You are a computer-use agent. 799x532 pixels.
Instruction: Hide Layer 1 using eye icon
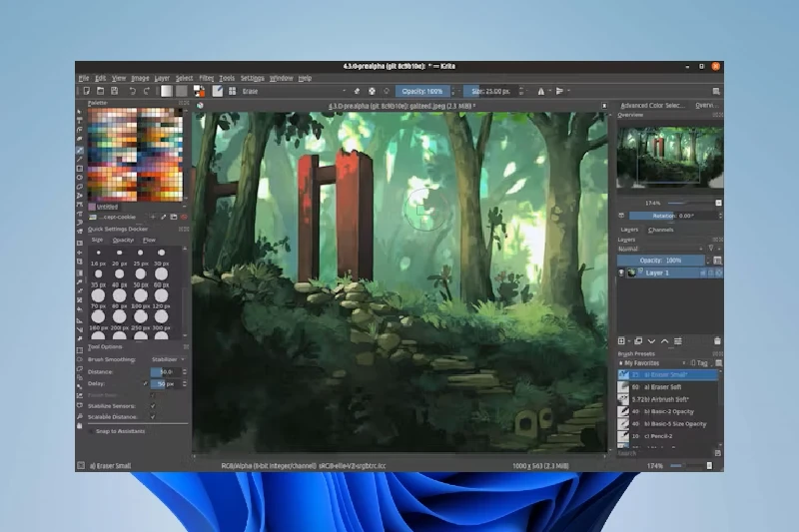pos(621,272)
